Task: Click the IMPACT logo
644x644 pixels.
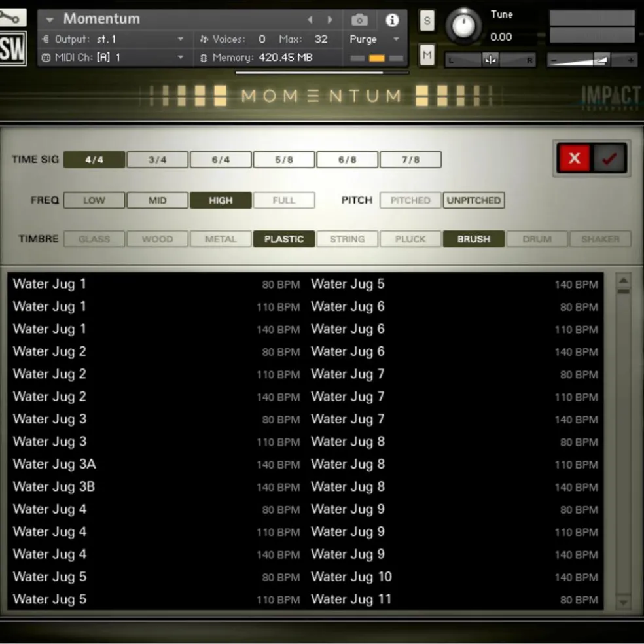Action: (x=611, y=97)
